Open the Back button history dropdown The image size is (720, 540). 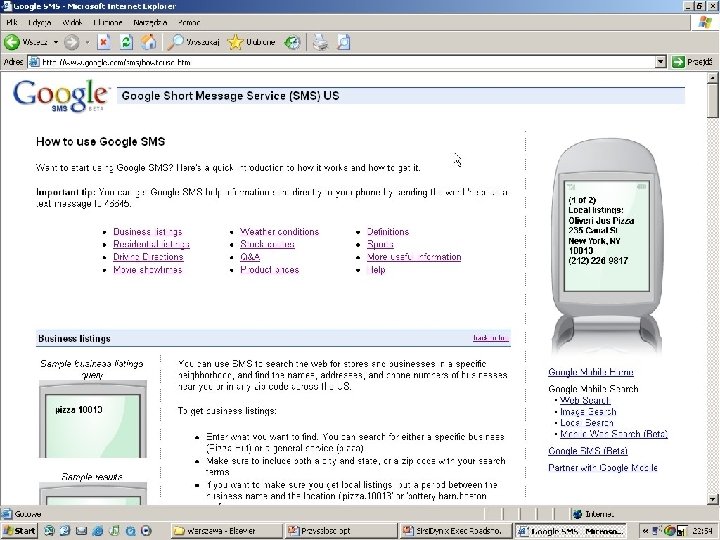[x=56, y=42]
